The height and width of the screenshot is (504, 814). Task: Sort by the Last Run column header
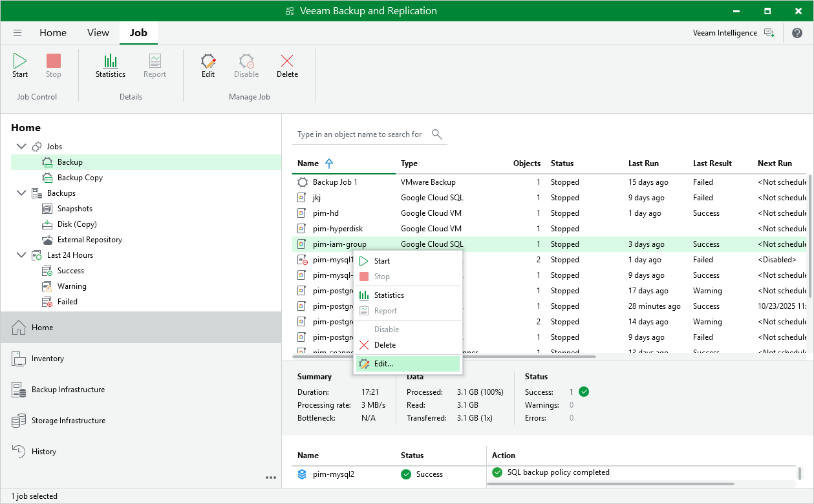(644, 163)
